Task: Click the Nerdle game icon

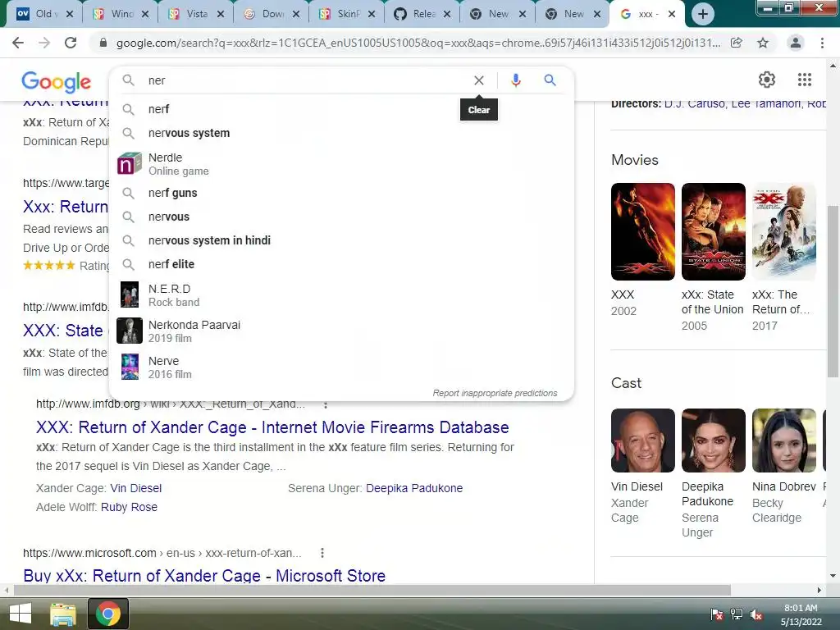Action: [129, 164]
